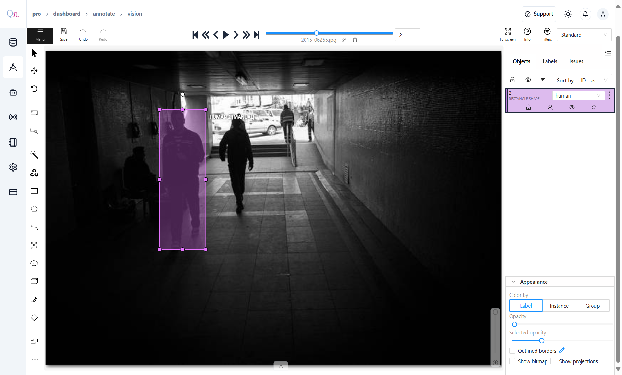Viewport: 622px width, 375px height.
Task: Click the annotate breadcrumb link
Action: point(104,14)
